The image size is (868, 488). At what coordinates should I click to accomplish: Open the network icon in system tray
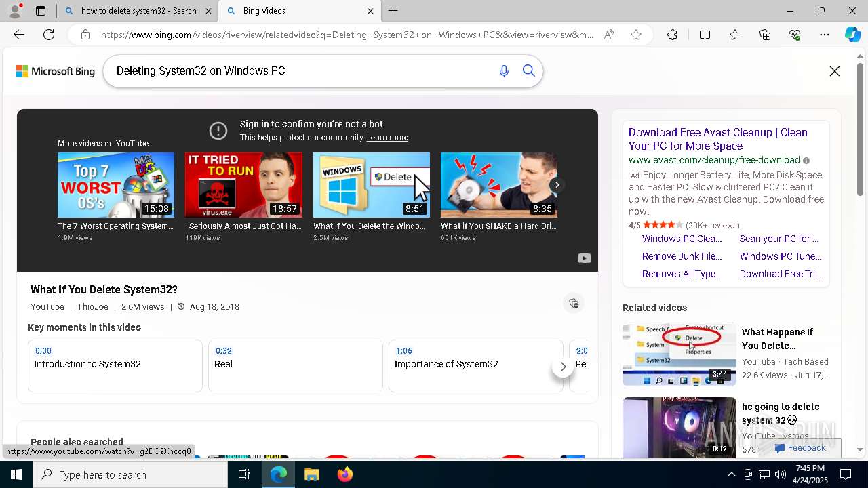pyautogui.click(x=764, y=474)
